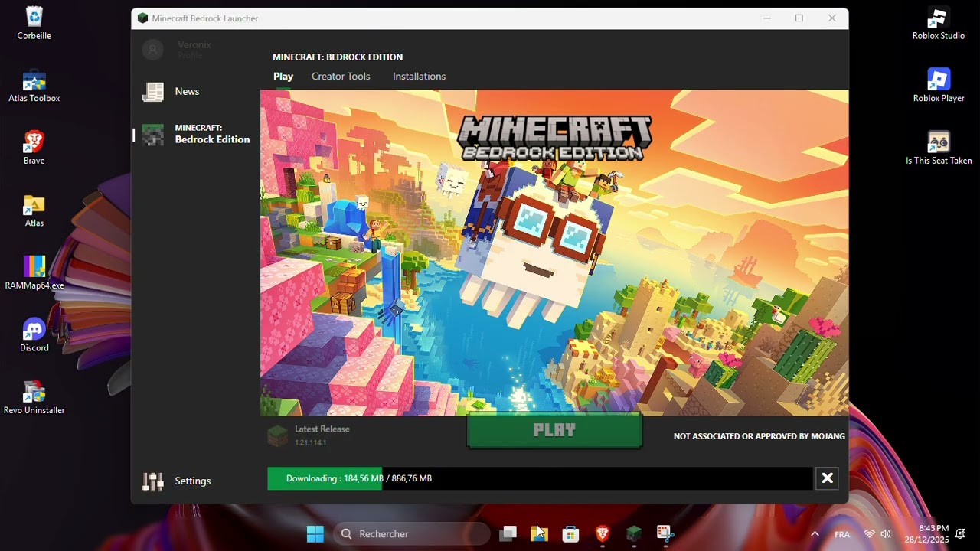980x551 pixels.
Task: Select Discord desktop shortcut
Action: pyautogui.click(x=34, y=335)
